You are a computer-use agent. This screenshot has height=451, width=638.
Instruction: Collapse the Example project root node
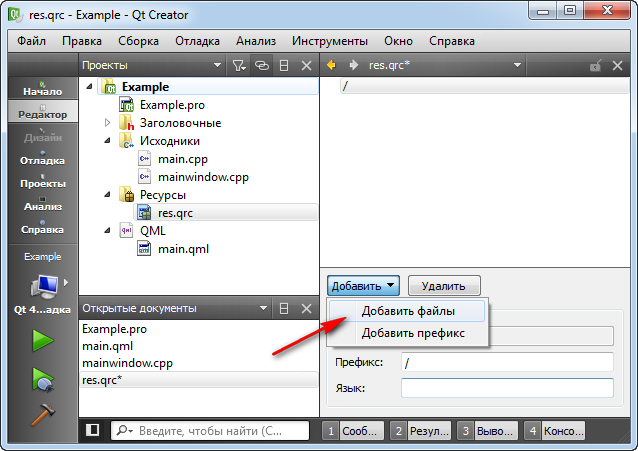click(90, 87)
